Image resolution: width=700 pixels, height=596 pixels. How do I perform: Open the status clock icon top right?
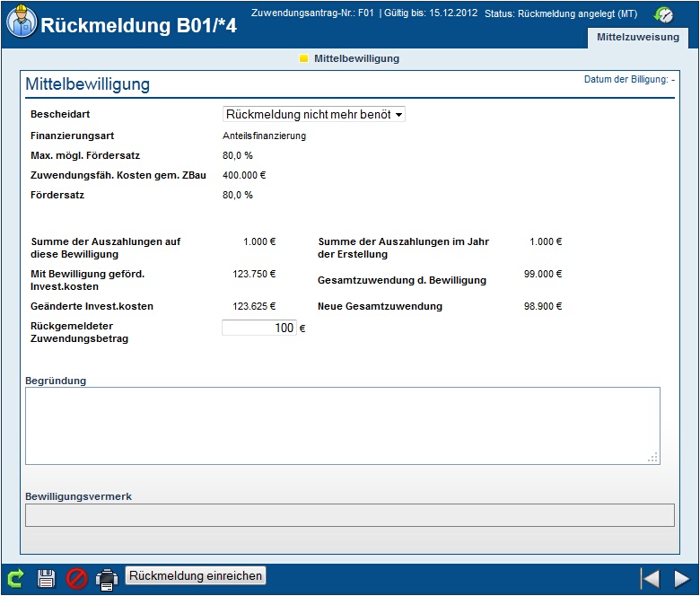pos(663,14)
